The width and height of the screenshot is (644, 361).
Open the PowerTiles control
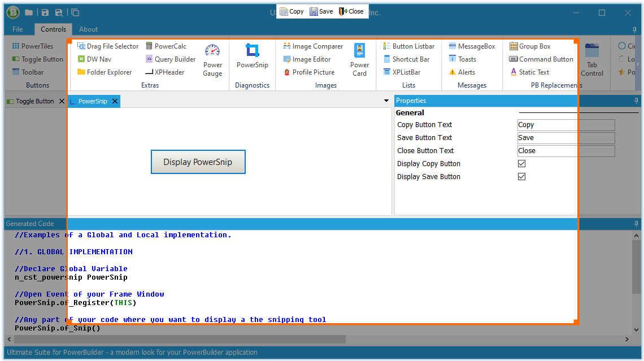(33, 46)
